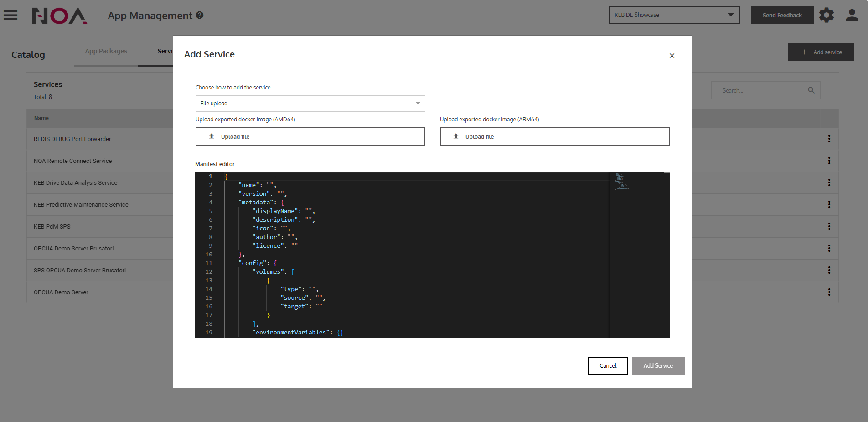
Task: Upload AMD64 docker image file
Action: pyautogui.click(x=310, y=136)
